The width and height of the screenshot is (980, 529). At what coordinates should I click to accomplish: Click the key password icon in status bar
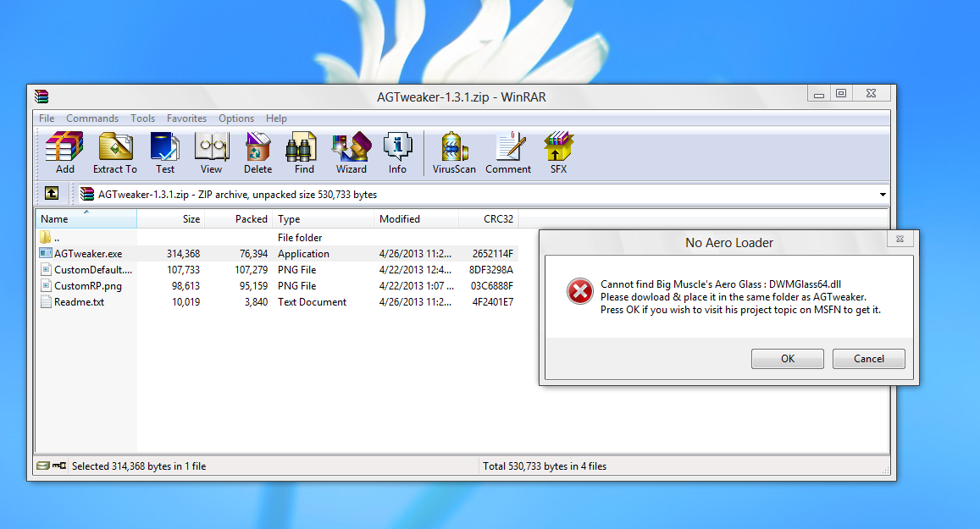59,466
